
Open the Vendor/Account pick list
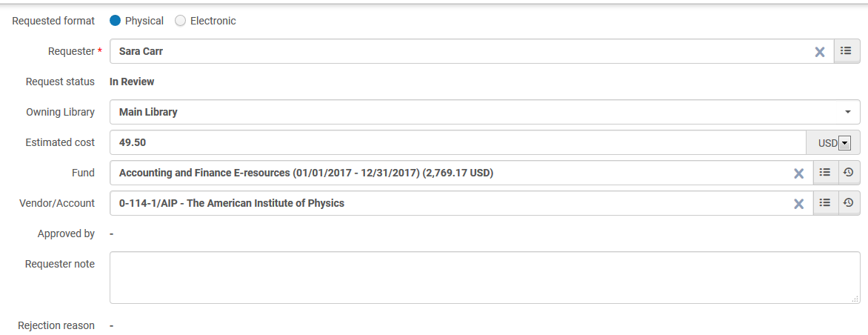pos(825,203)
